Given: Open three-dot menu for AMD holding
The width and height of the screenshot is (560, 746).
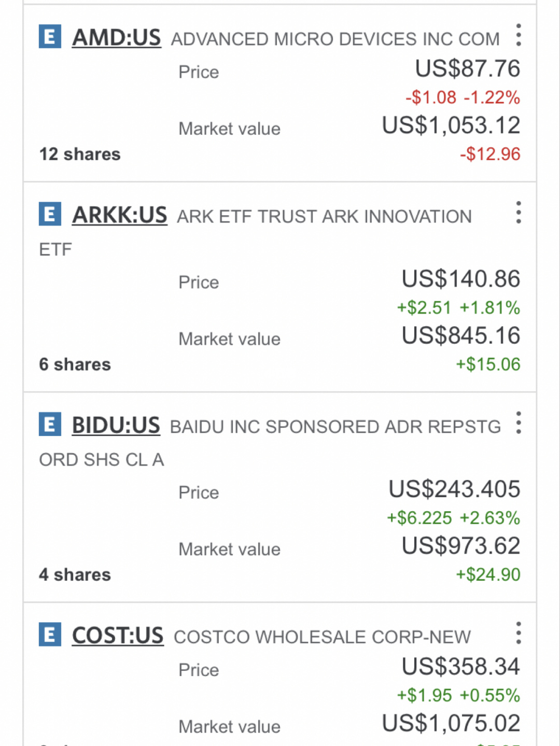Looking at the screenshot, I should point(518,35).
